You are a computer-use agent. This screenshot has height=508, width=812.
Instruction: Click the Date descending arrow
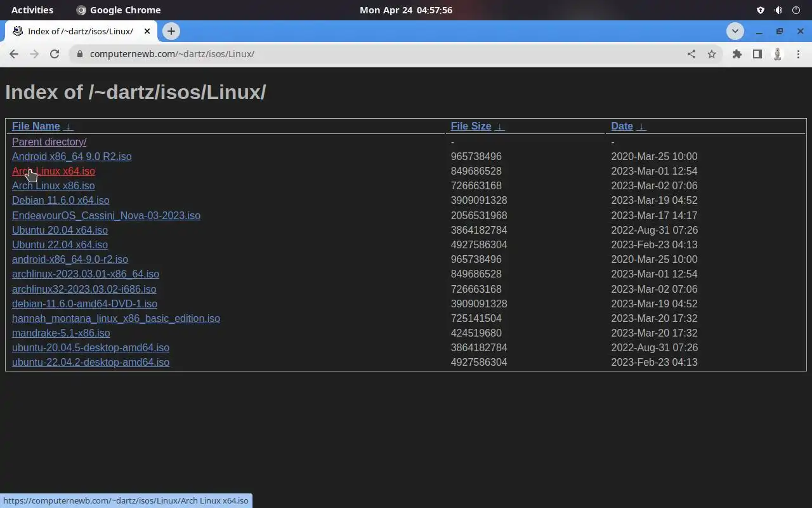coord(641,126)
